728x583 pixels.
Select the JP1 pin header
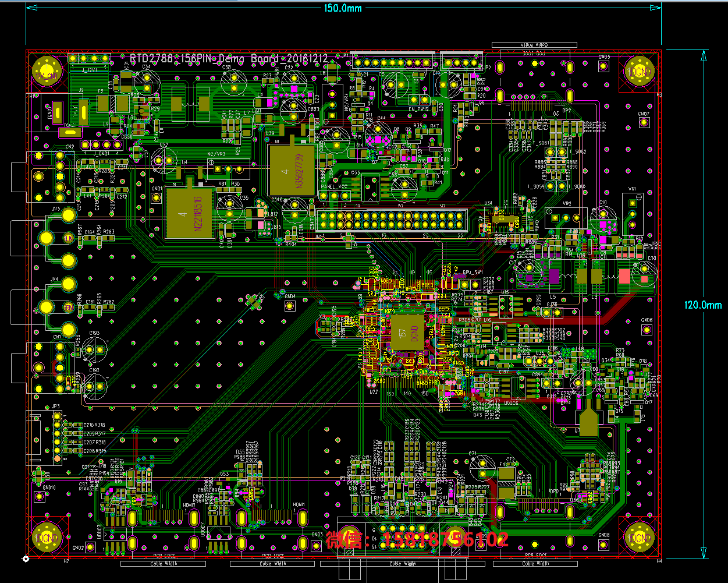(392, 62)
